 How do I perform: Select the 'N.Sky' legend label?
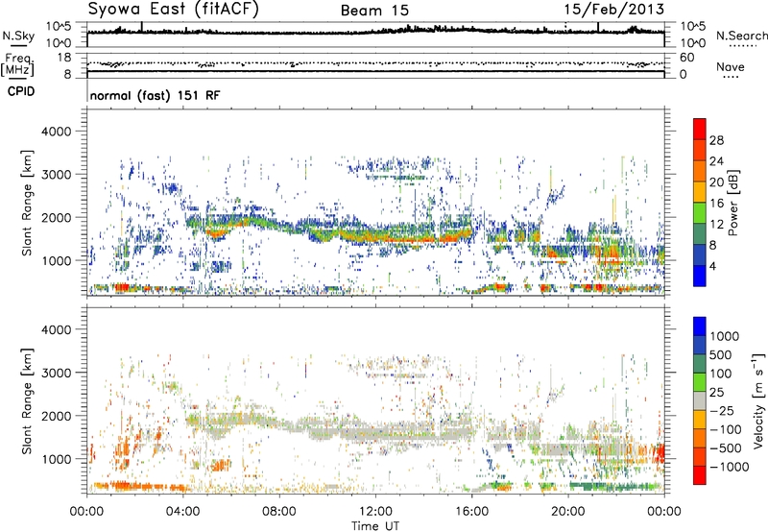pos(18,36)
